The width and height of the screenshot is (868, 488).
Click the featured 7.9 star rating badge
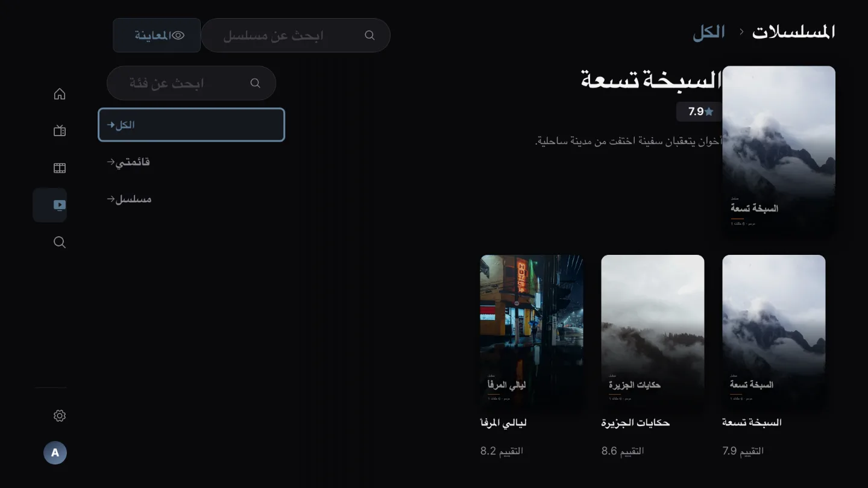tap(700, 111)
